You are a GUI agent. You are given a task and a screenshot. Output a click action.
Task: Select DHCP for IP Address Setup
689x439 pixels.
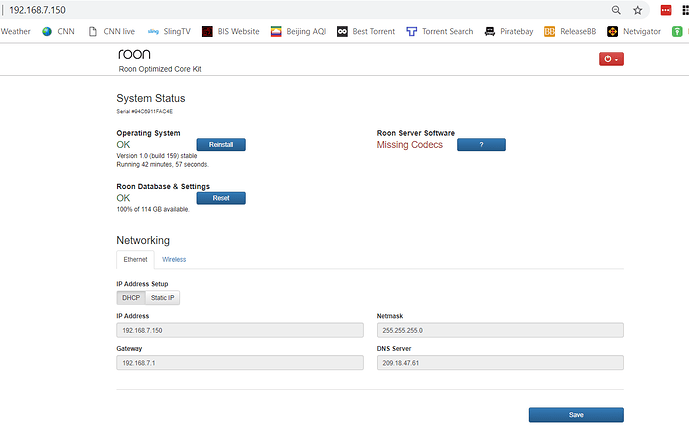coord(131,298)
